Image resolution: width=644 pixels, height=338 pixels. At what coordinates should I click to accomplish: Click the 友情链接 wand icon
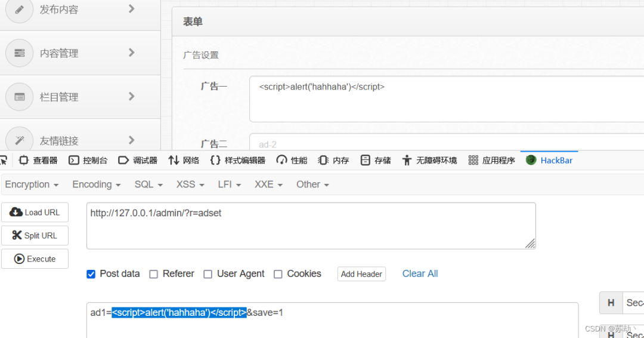pos(19,140)
